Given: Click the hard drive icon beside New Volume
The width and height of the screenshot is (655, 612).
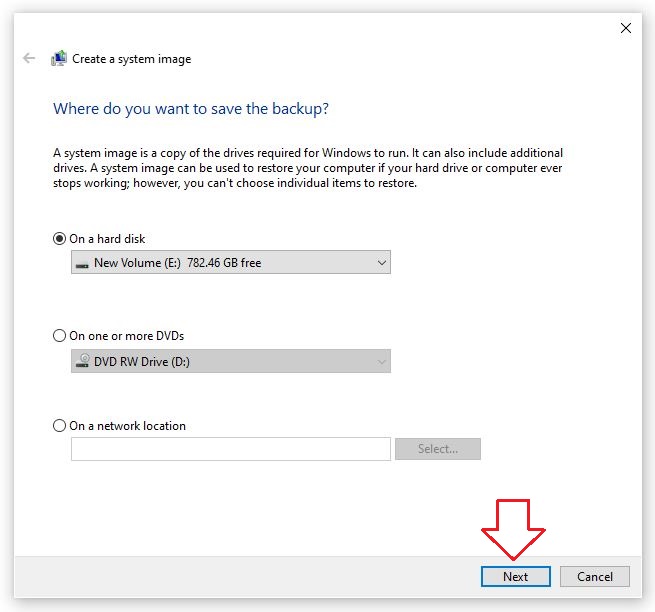Looking at the screenshot, I should coord(82,265).
